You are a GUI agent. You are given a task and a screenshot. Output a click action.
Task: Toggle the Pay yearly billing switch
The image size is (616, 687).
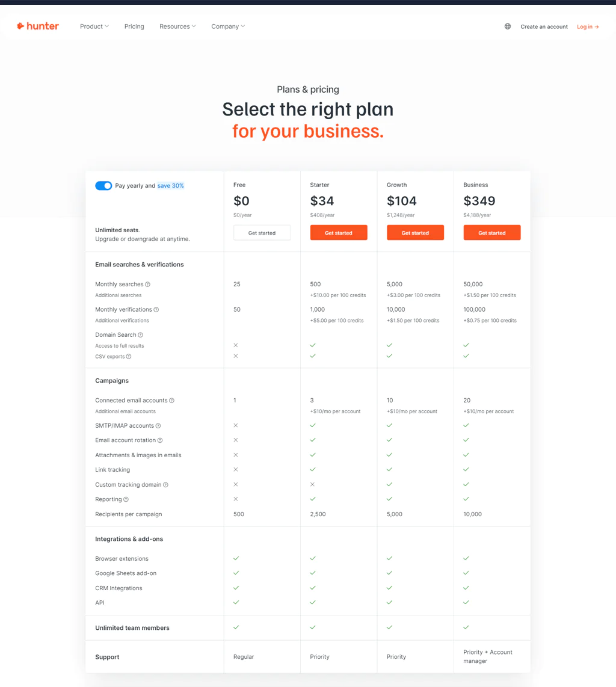103,186
